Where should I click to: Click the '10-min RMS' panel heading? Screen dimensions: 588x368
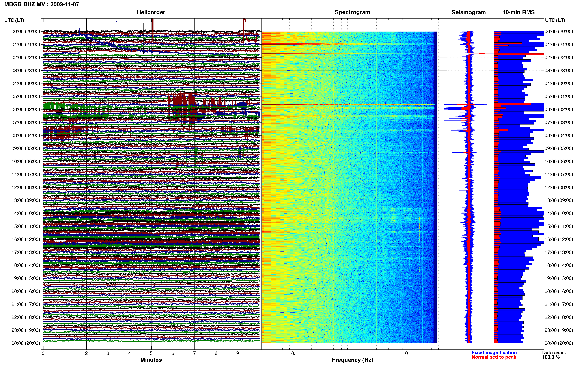[x=518, y=12]
